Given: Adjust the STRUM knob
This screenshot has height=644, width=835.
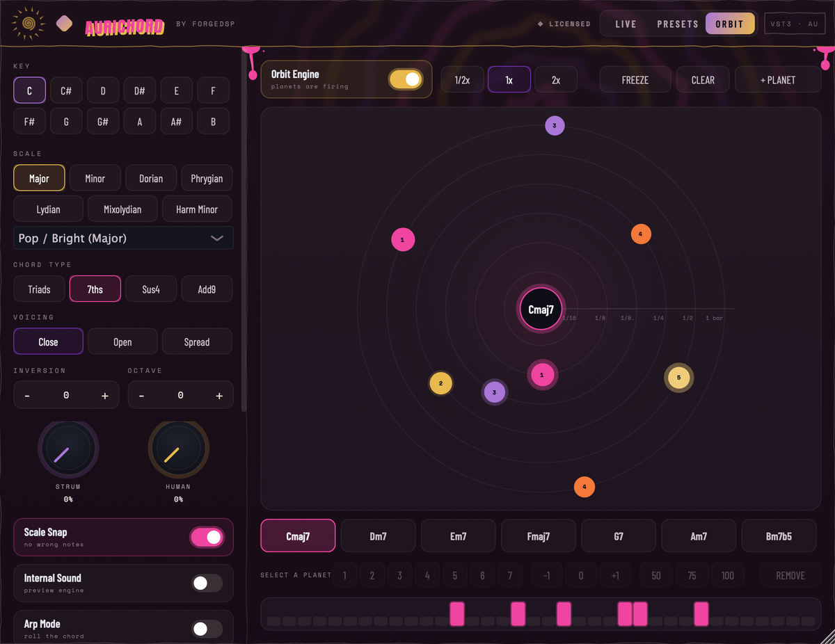Looking at the screenshot, I should [68, 449].
